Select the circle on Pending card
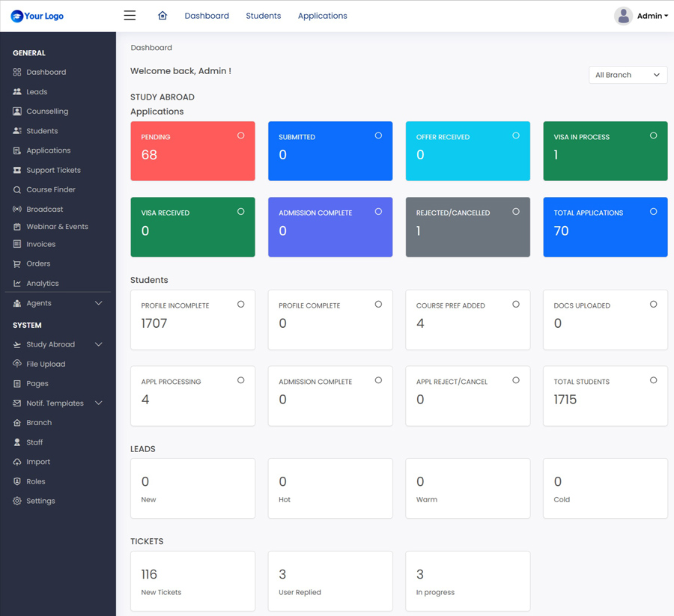 240,135
